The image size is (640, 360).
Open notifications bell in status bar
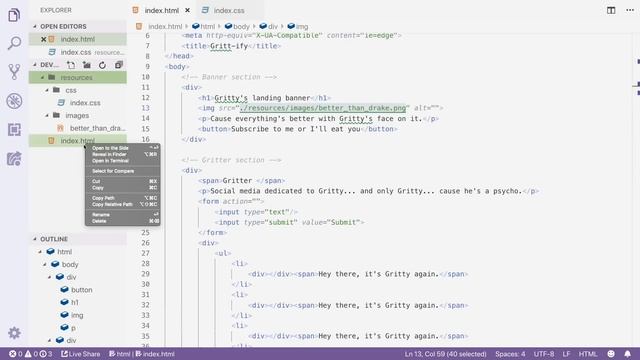(627, 354)
